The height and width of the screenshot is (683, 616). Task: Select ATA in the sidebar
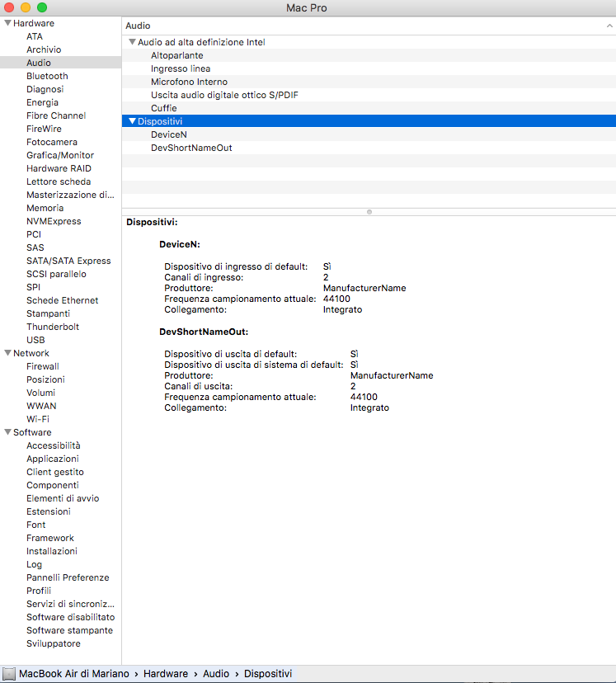click(x=35, y=36)
